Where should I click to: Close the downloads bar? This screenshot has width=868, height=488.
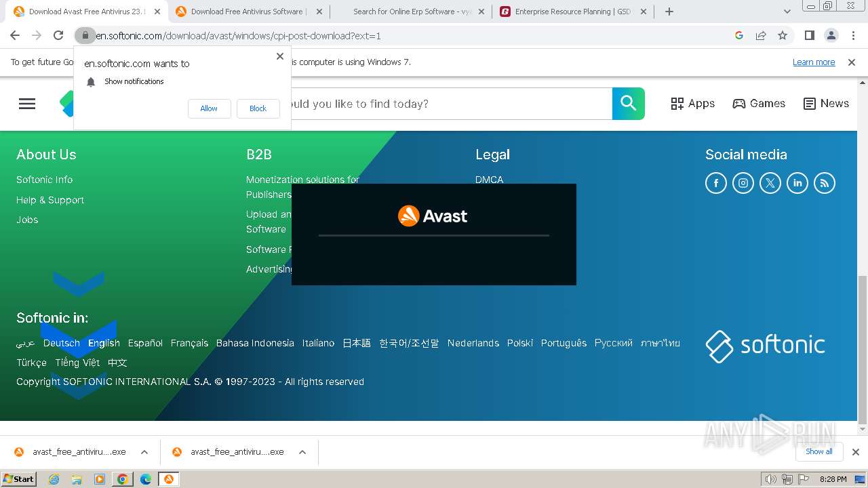[x=856, y=452]
